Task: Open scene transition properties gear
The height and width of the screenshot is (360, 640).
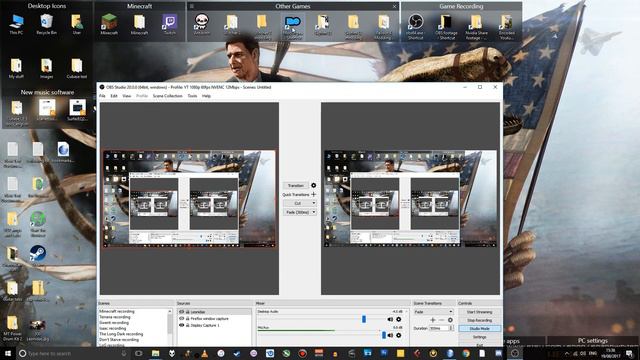Action: tap(450, 320)
